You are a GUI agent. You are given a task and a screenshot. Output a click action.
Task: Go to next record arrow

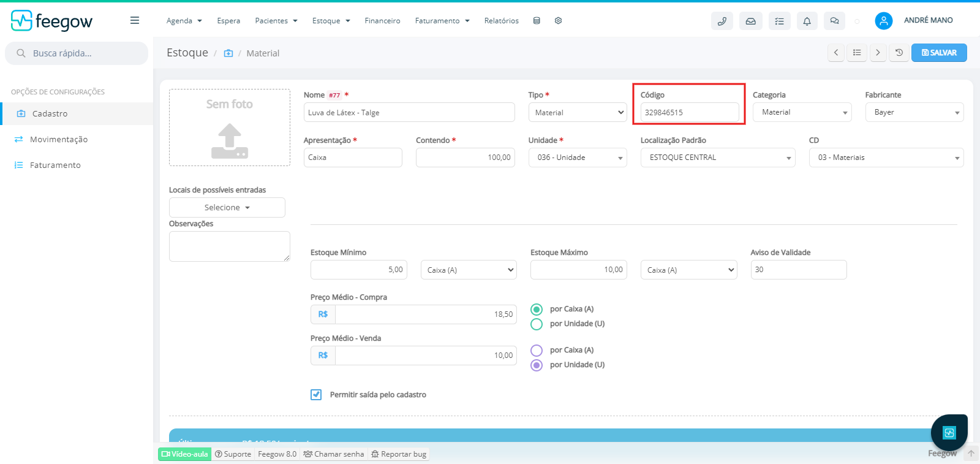(878, 53)
